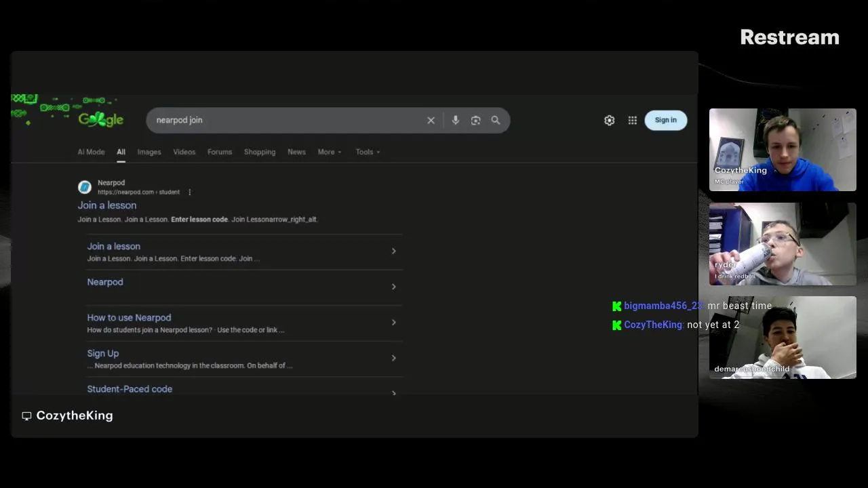Image resolution: width=868 pixels, height=488 pixels.
Task: Select ryder webcam thumbnail
Action: (783, 244)
